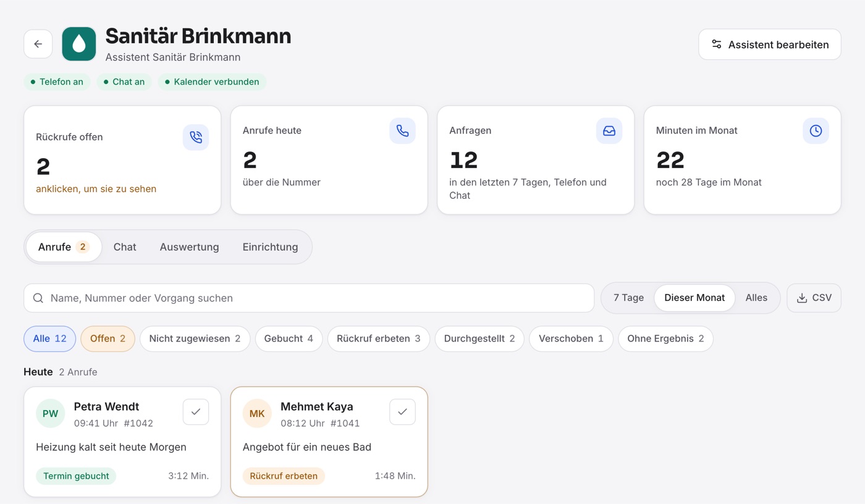Click the Kalender verbunden status badge
Image resolution: width=865 pixels, height=504 pixels.
click(212, 82)
